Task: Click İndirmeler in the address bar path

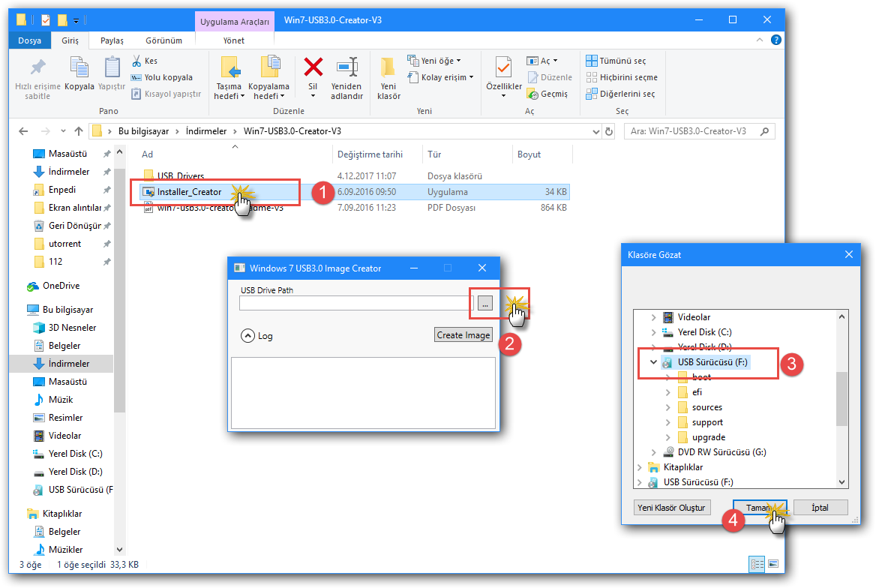Action: (x=206, y=131)
